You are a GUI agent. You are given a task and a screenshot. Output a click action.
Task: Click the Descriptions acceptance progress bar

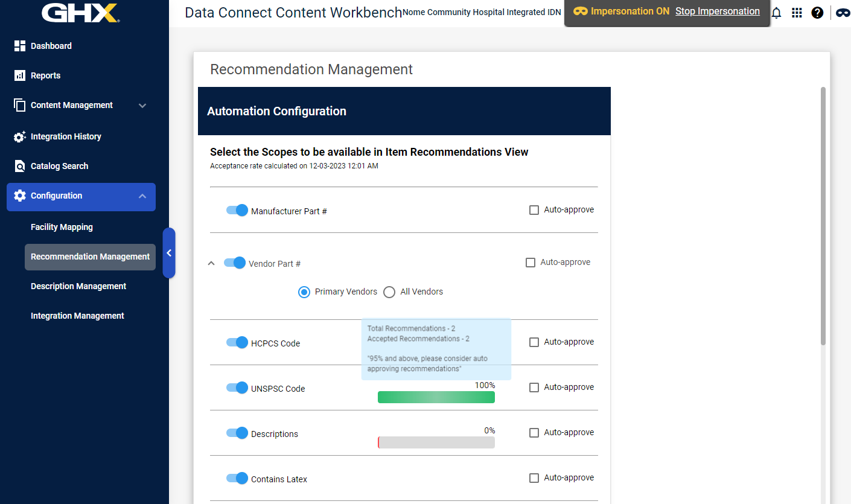pos(436,442)
